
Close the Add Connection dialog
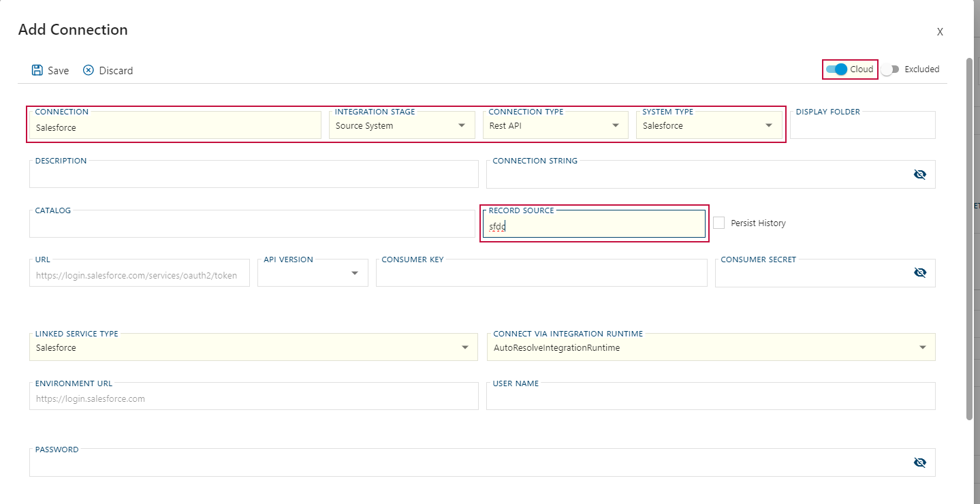pos(939,31)
